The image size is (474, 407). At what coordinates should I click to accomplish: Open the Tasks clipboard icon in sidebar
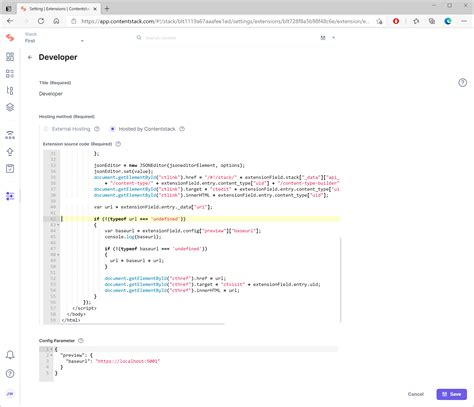click(10, 169)
